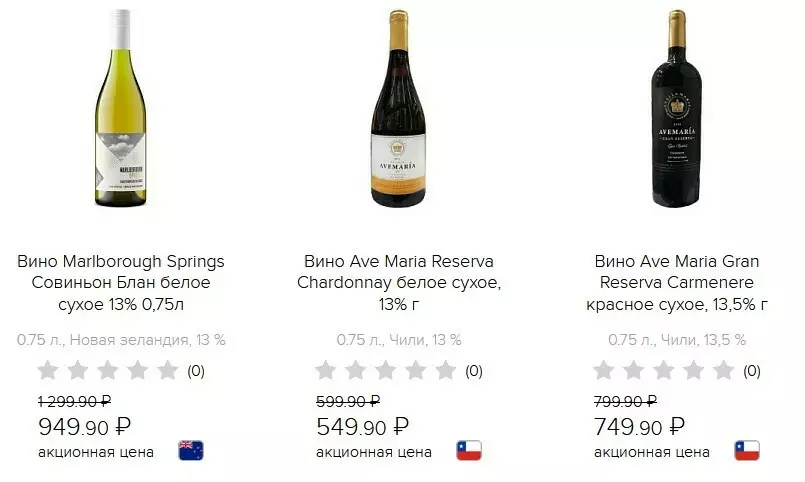Rate Ave Maria Carmenere one star
The width and height of the screenshot is (805, 482).
pos(604,371)
